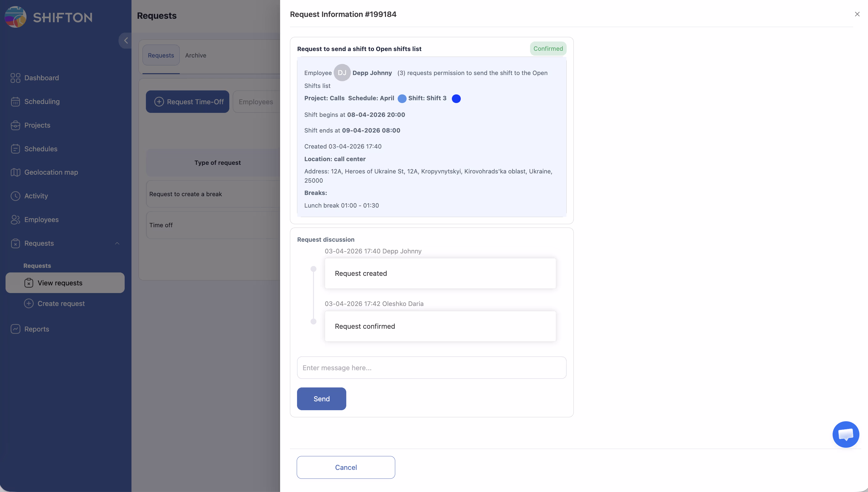
Task: Open the Dashboard grid icon
Action: tap(15, 78)
